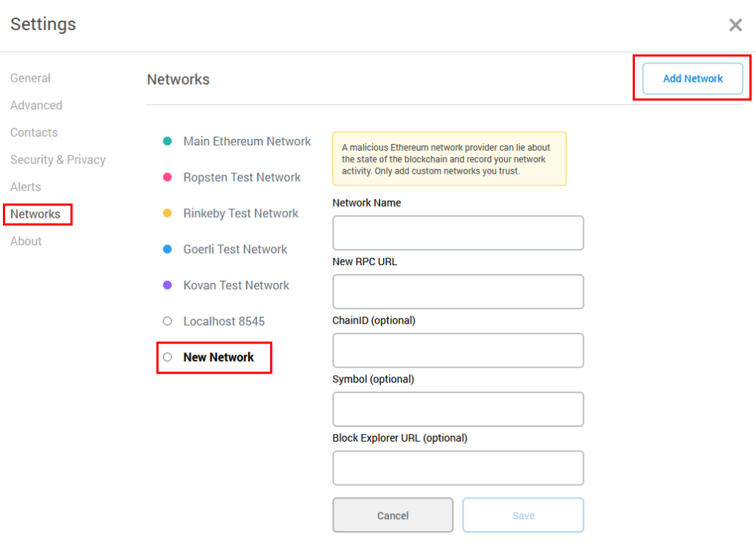
Task: Click the Add Network button
Action: click(692, 78)
